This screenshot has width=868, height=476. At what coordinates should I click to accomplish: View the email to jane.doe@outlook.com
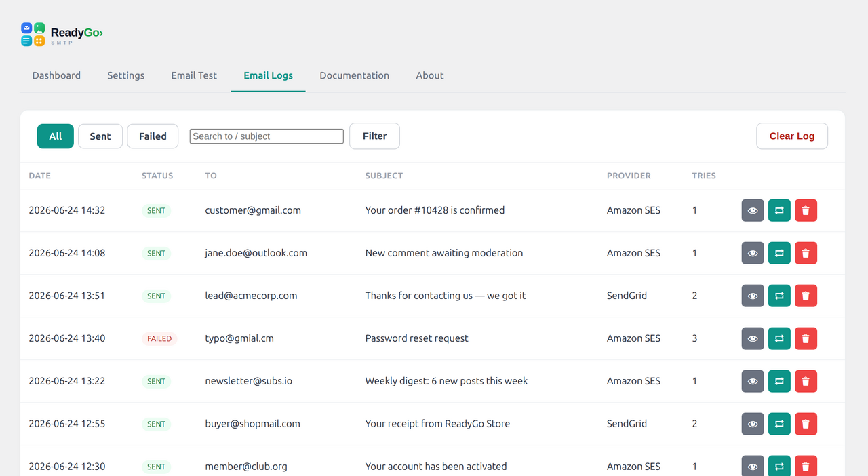pyautogui.click(x=753, y=253)
